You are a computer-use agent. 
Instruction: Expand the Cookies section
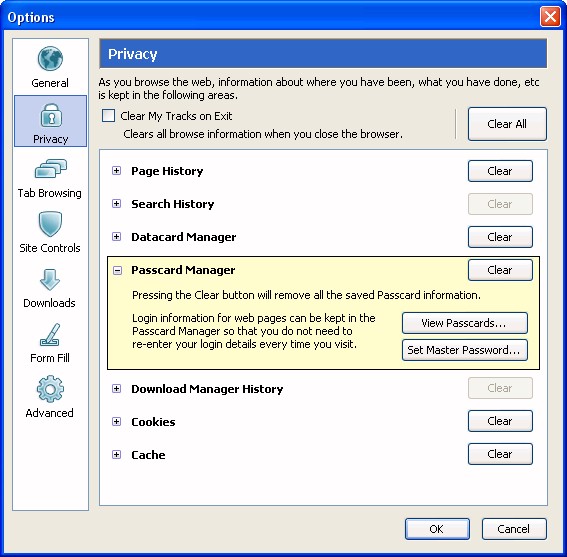pyautogui.click(x=116, y=421)
